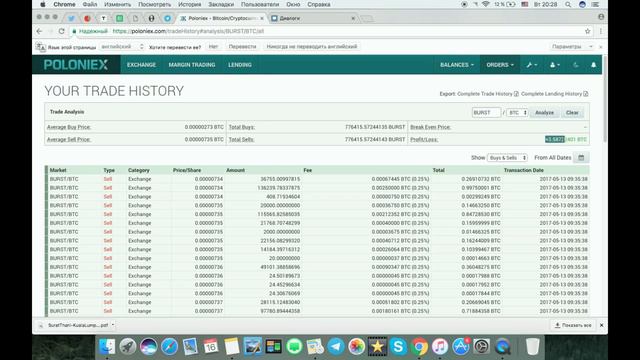Switch to the red pinned tab
Image resolution: width=640 pixels, height=360 pixels.
pos(87,18)
